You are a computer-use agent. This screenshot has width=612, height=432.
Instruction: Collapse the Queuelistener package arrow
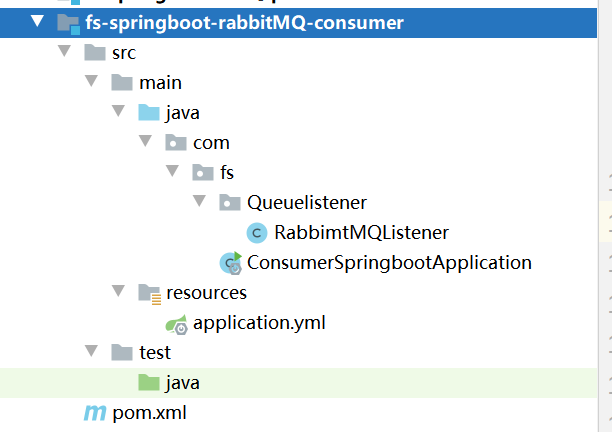[x=199, y=201]
